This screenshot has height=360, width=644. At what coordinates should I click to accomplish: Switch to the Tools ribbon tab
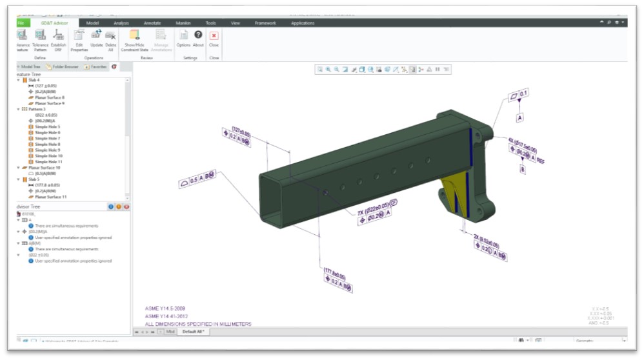[x=211, y=23]
